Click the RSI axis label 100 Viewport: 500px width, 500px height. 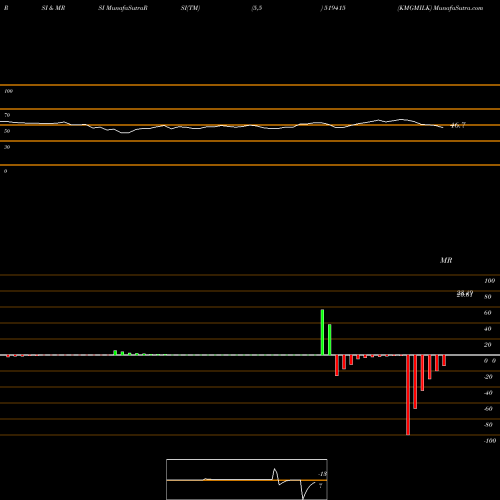coord(8,91)
